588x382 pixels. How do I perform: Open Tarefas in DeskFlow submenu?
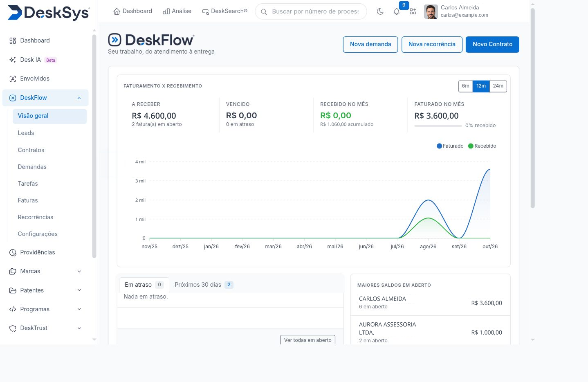pyautogui.click(x=28, y=184)
